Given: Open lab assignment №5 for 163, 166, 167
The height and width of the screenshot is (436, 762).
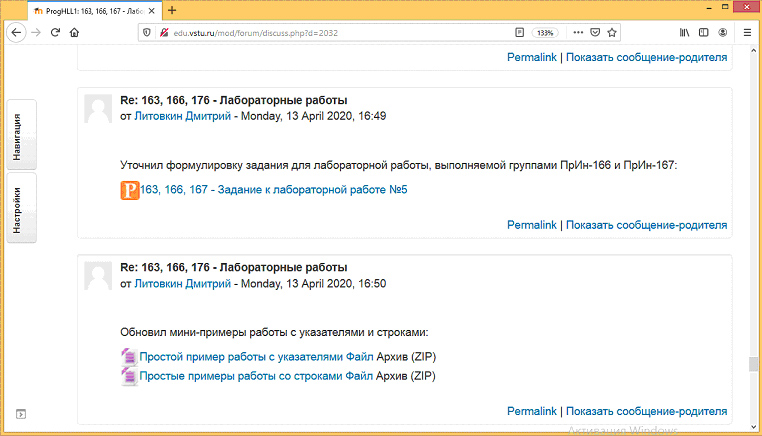Looking at the screenshot, I should 273,189.
